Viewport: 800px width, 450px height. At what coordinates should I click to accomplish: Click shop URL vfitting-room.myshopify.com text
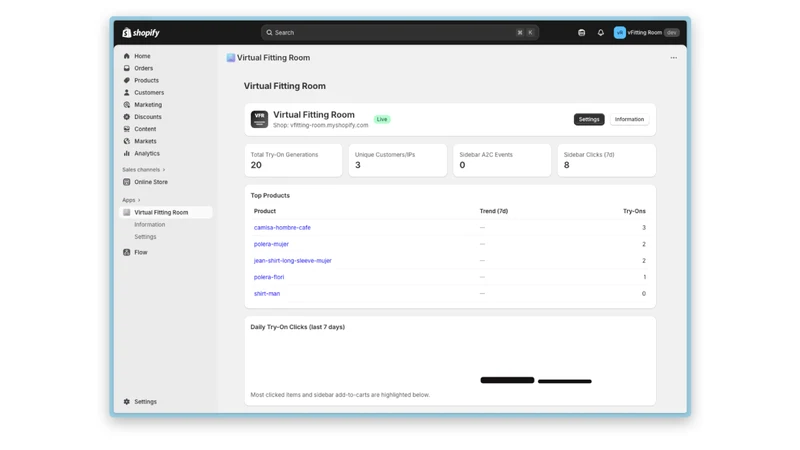point(329,126)
